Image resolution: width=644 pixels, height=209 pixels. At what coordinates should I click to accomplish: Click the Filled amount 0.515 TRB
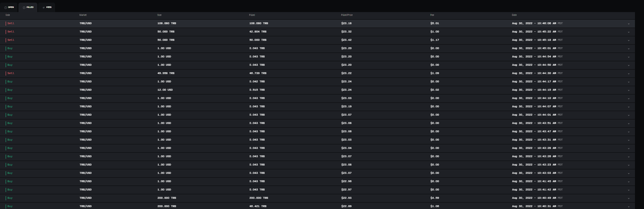(257, 90)
